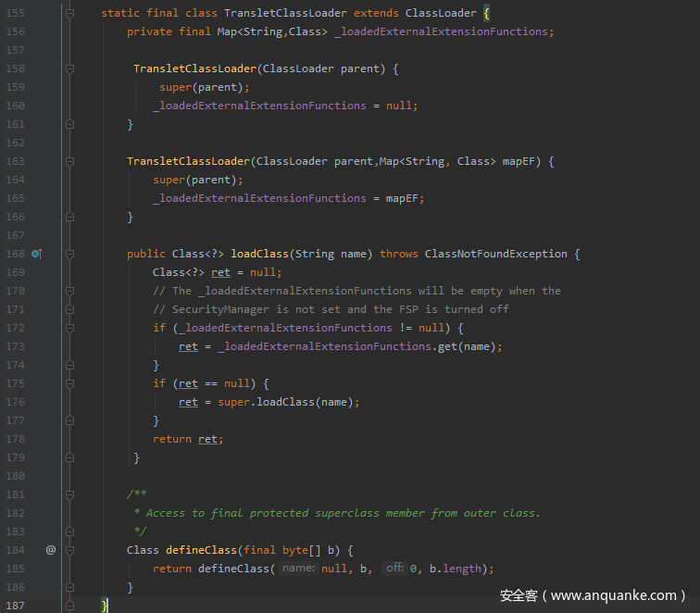Click line number 163 in the gutter

pyautogui.click(x=15, y=161)
